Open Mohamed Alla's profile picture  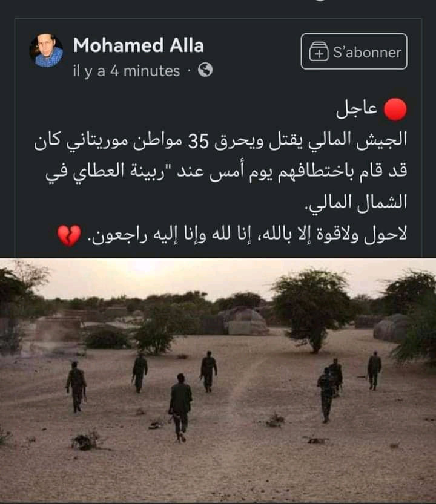(x=47, y=50)
